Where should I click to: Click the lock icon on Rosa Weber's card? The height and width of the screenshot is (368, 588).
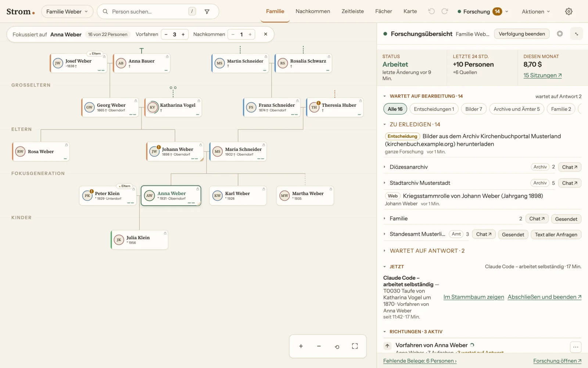click(67, 145)
